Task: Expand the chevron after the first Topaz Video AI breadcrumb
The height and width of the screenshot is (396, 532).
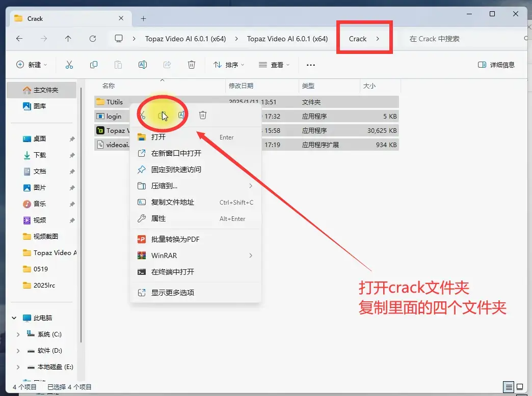Action: point(236,39)
